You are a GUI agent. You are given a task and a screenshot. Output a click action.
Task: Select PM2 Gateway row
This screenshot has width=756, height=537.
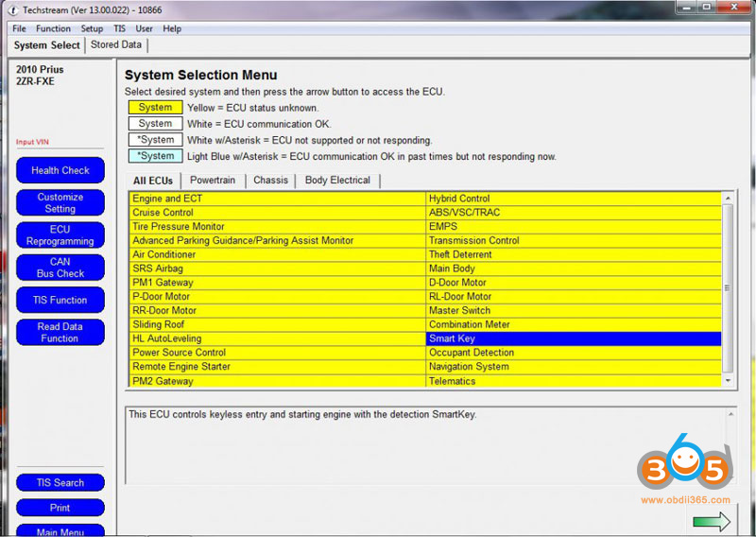(x=277, y=381)
